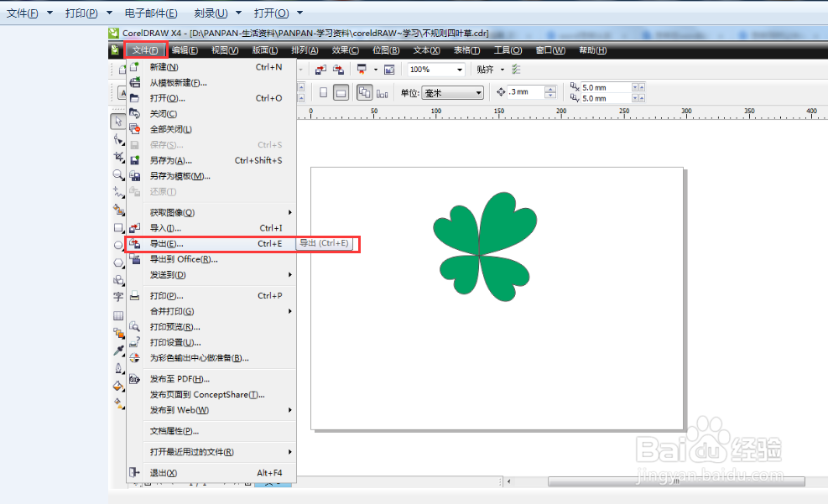Open the 效果 menu
Viewport: 828px width, 504px height.
click(346, 50)
